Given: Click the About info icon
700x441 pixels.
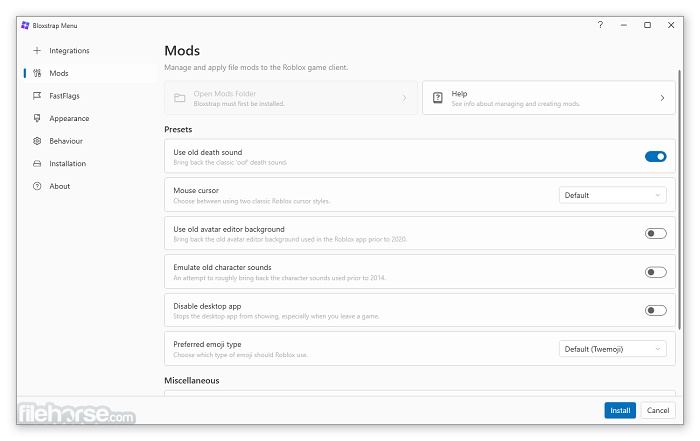Looking at the screenshot, I should tap(37, 186).
